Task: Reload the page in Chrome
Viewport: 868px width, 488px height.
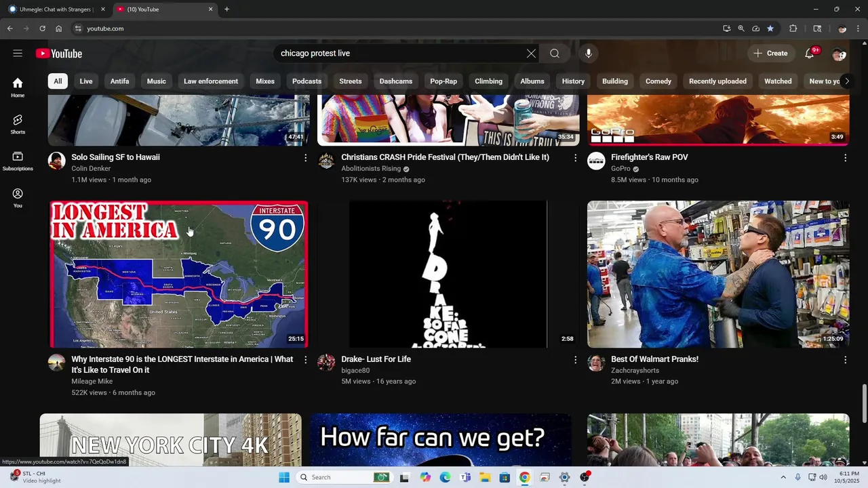Action: [42, 28]
